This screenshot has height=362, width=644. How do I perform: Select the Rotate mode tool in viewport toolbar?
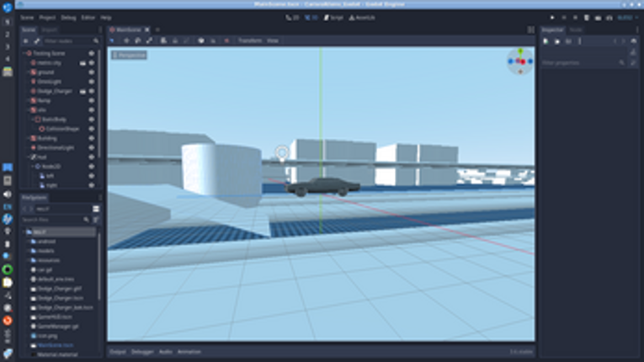point(138,40)
